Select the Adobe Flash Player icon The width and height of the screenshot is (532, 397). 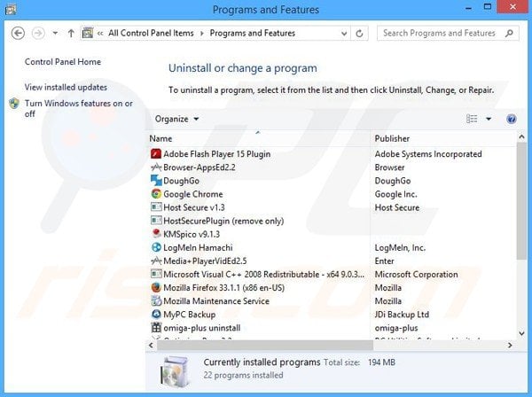[x=156, y=154]
